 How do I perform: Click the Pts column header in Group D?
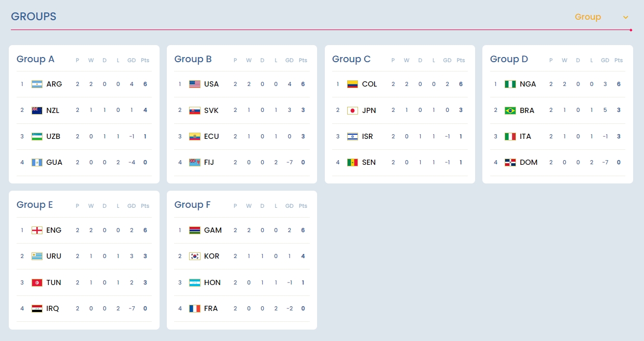coord(619,60)
